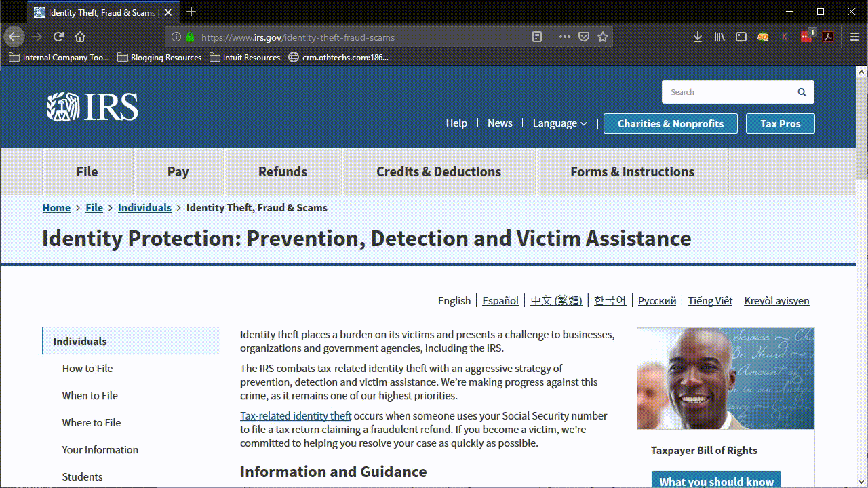Switch page language to Kreyòl ayisyen
Screen dimensions: 868x488
coord(776,301)
